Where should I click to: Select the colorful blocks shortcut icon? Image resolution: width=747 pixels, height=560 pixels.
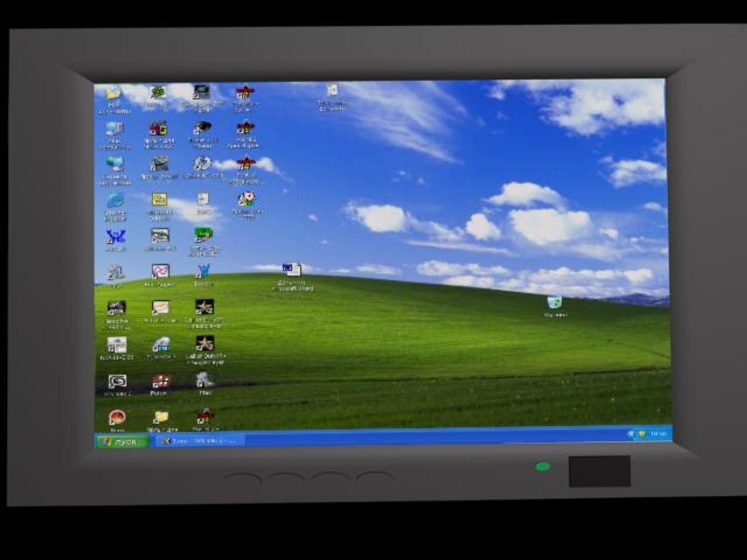158,128
